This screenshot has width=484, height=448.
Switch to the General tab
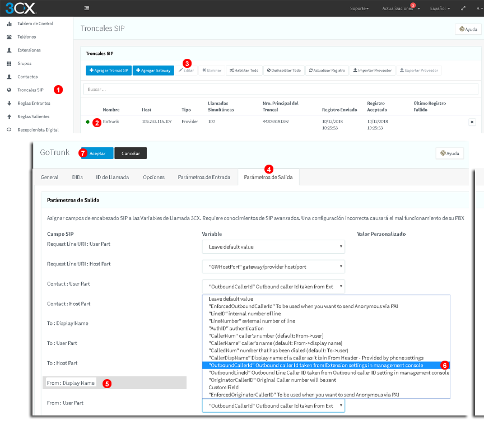click(49, 177)
